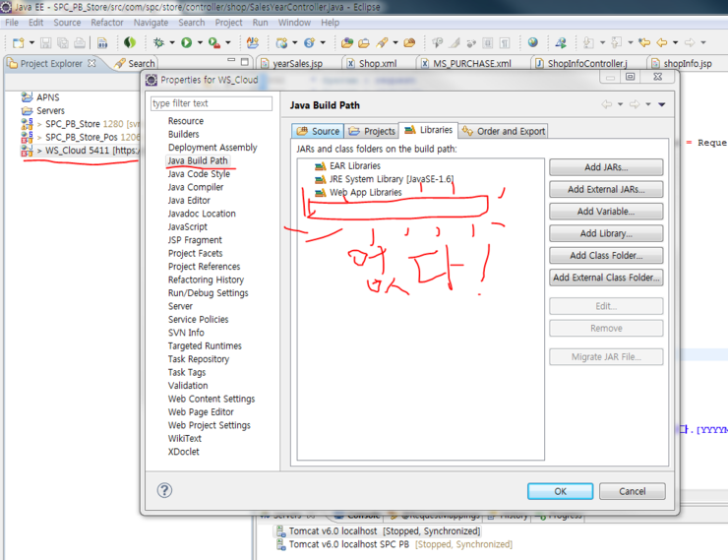
Task: Click Cancel in Properties dialog
Action: [x=632, y=491]
